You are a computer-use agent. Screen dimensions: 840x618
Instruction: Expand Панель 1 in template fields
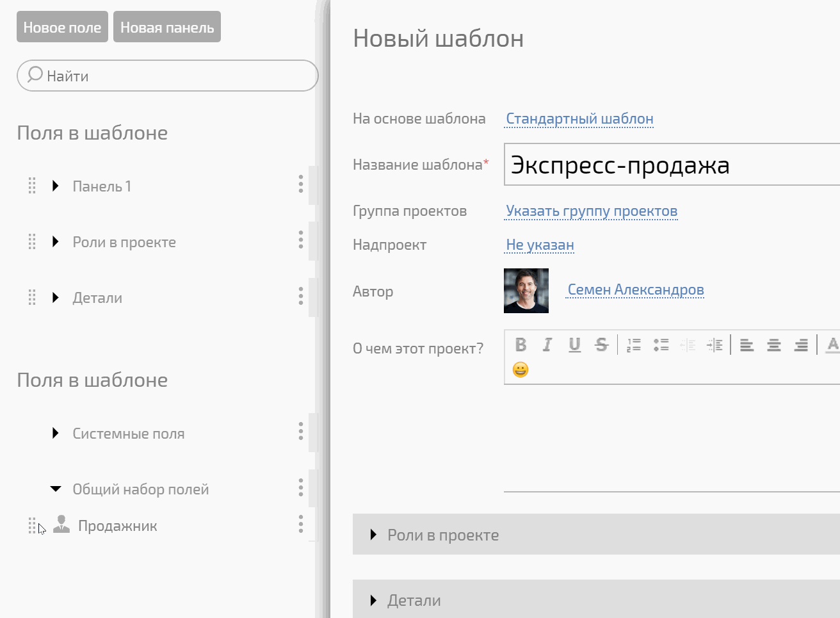56,186
